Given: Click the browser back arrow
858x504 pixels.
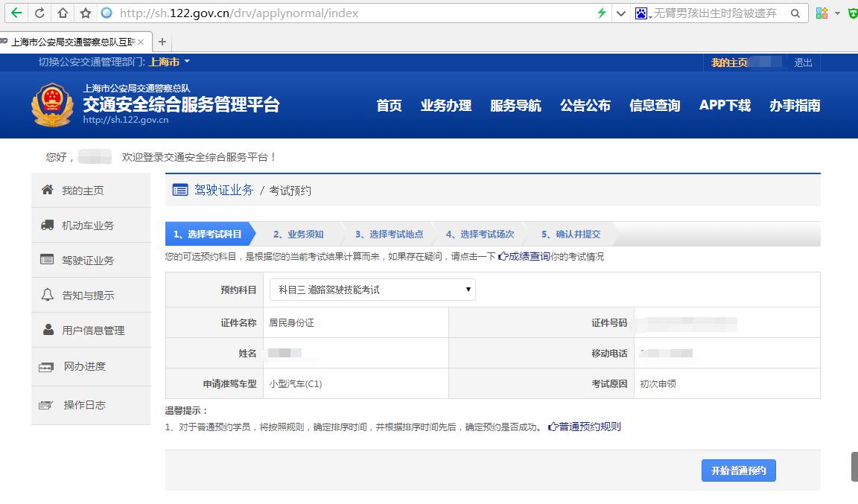Looking at the screenshot, I should 17,13.
